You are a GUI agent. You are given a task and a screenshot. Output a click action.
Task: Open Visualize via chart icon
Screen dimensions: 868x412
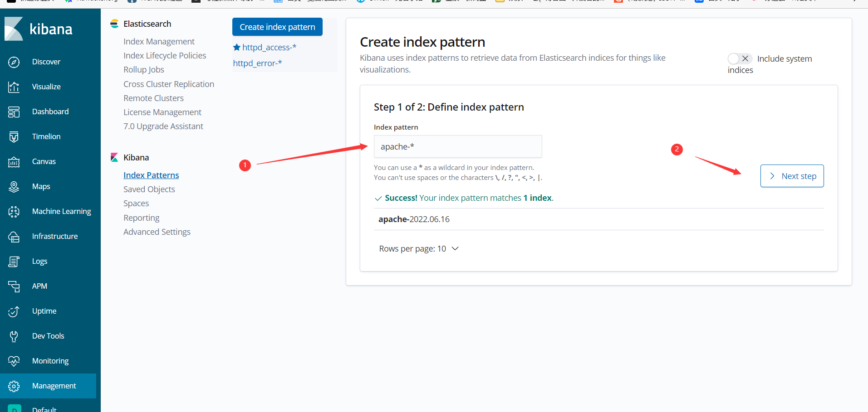pyautogui.click(x=14, y=87)
